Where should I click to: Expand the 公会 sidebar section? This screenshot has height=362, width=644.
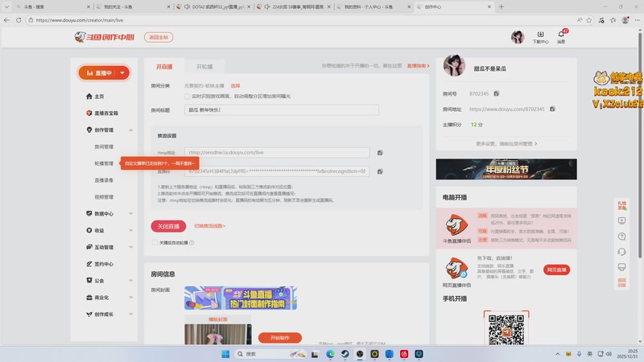[130, 281]
